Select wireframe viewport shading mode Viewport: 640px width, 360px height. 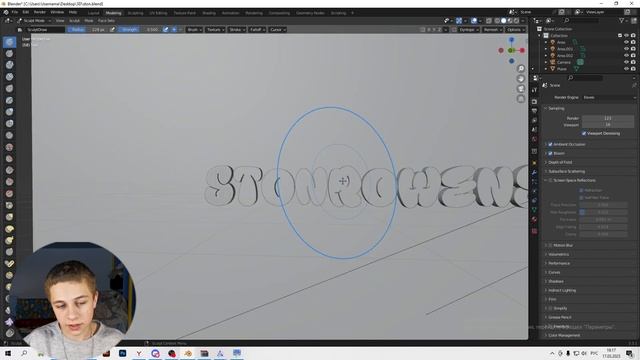pos(497,20)
